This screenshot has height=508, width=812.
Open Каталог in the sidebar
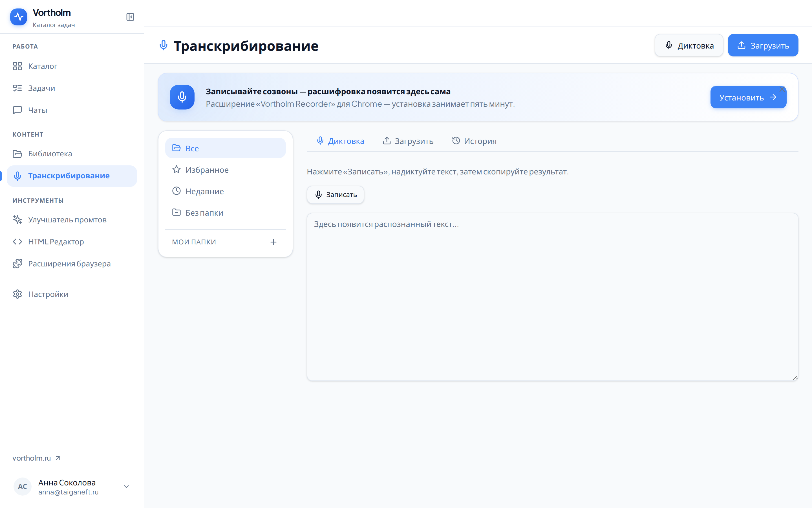[x=72, y=66]
